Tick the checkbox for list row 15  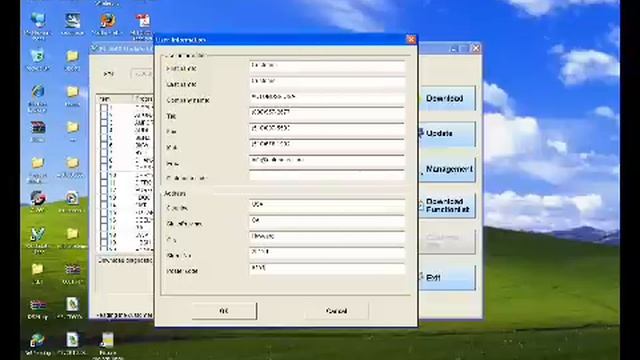[104, 213]
